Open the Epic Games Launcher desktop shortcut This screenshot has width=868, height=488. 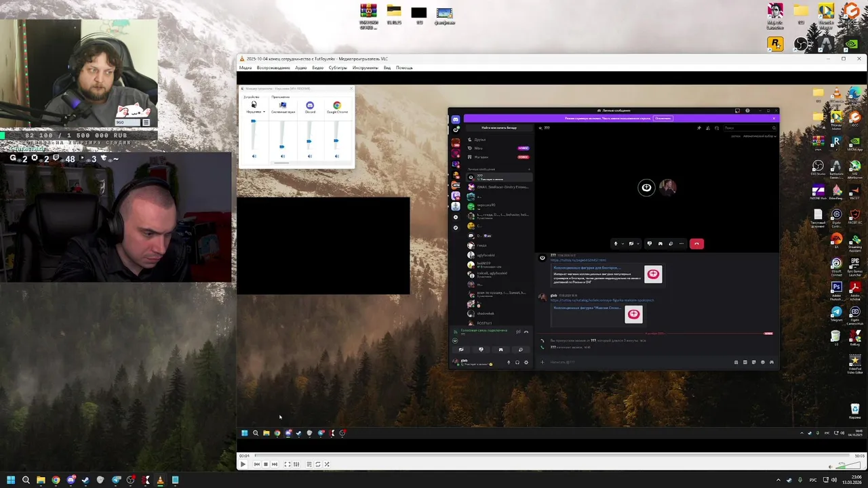[855, 266]
